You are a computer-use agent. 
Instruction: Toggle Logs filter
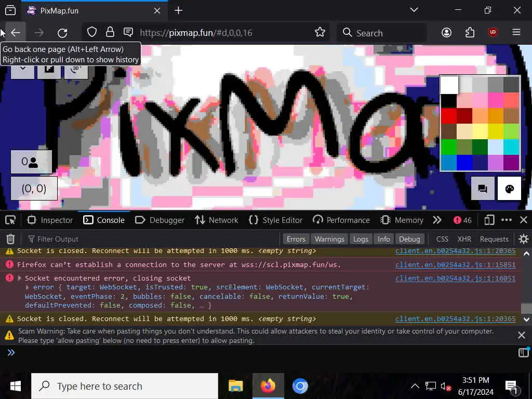point(361,239)
